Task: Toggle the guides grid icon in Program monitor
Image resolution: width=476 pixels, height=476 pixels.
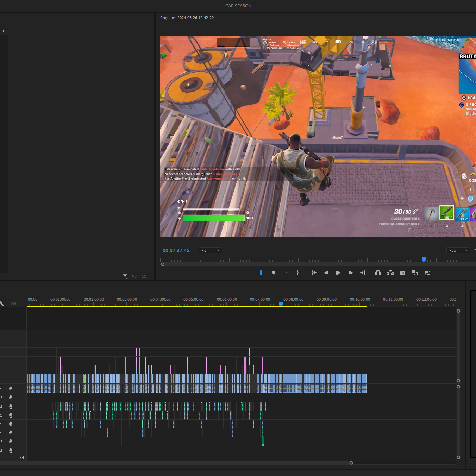Action: tap(261, 273)
